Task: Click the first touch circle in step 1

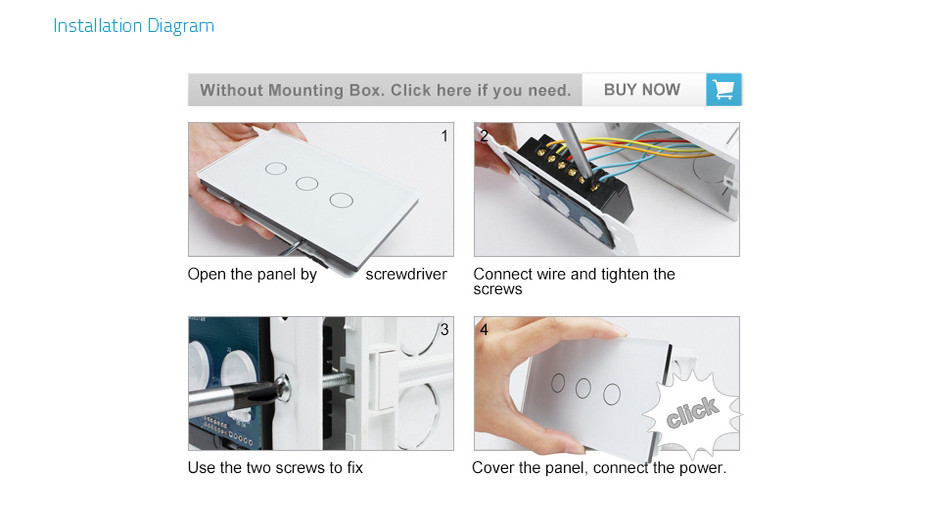Action: coord(276,168)
